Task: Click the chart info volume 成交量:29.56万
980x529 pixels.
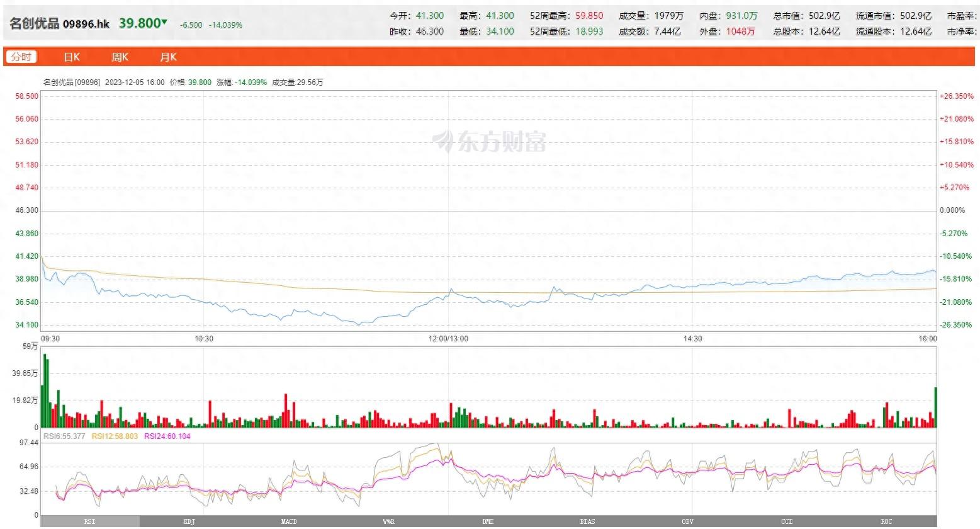Action: click(298, 82)
